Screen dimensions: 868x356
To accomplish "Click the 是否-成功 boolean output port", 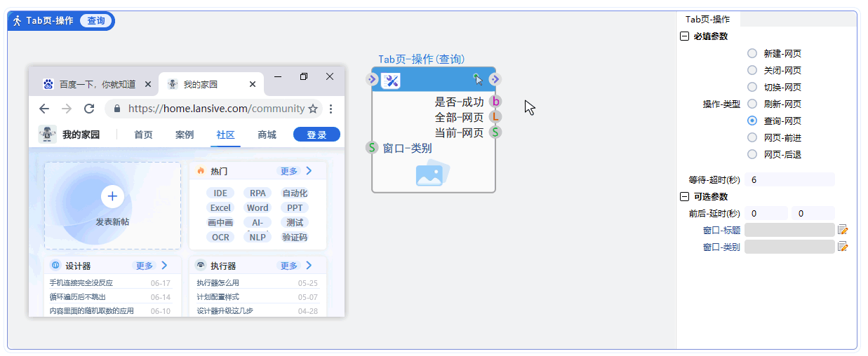I will pos(495,102).
